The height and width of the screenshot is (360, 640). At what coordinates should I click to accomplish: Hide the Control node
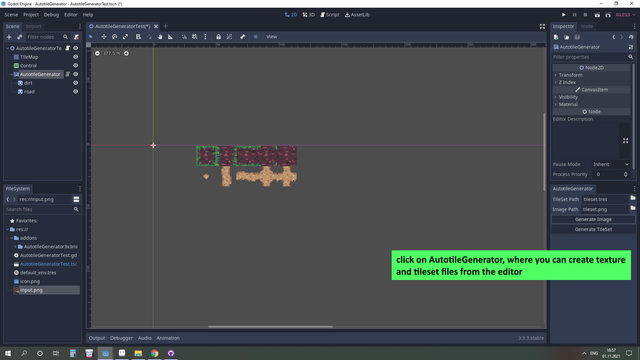(76, 65)
